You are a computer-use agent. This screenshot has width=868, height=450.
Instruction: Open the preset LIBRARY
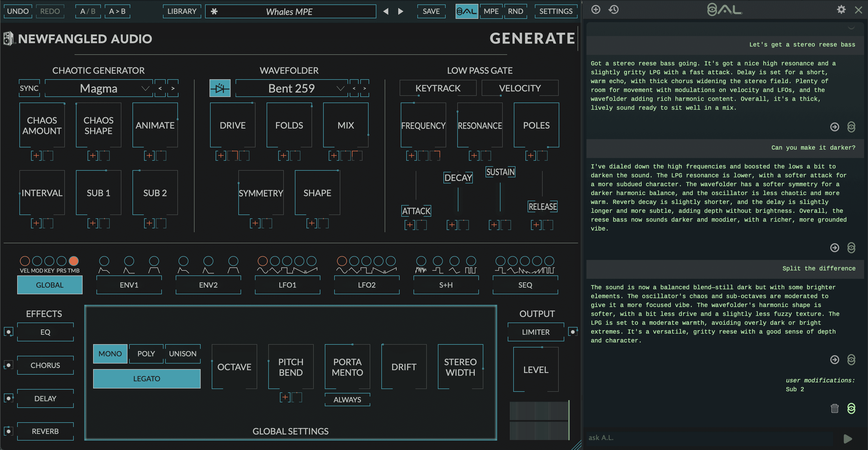point(182,11)
